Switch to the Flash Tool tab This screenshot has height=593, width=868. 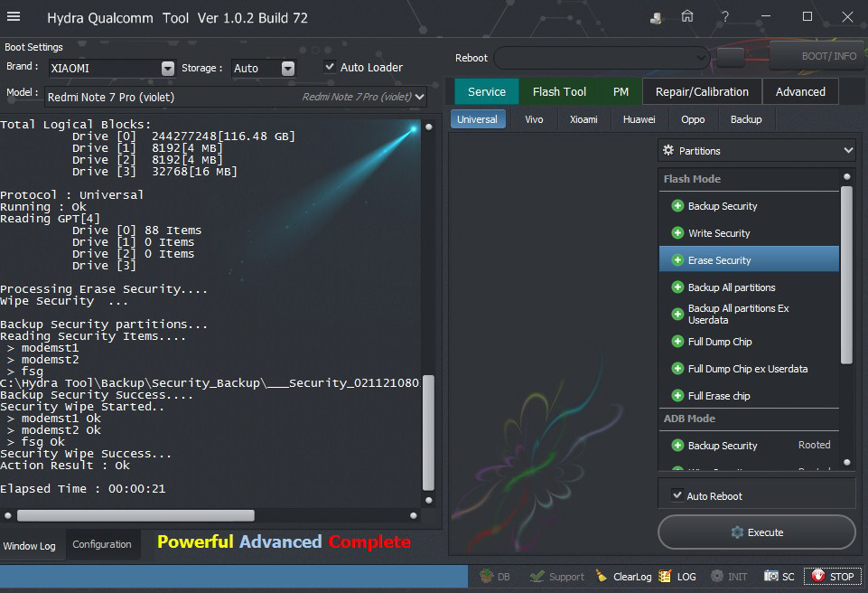point(559,91)
